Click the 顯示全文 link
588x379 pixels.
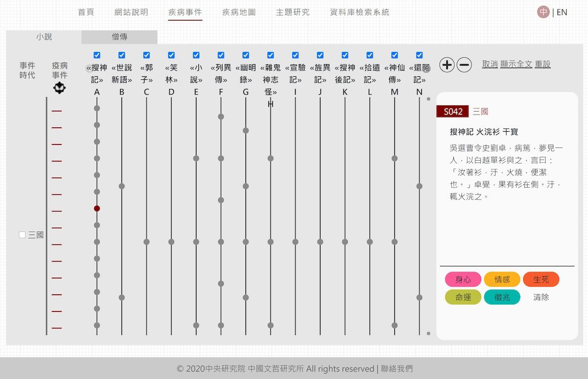tap(516, 64)
